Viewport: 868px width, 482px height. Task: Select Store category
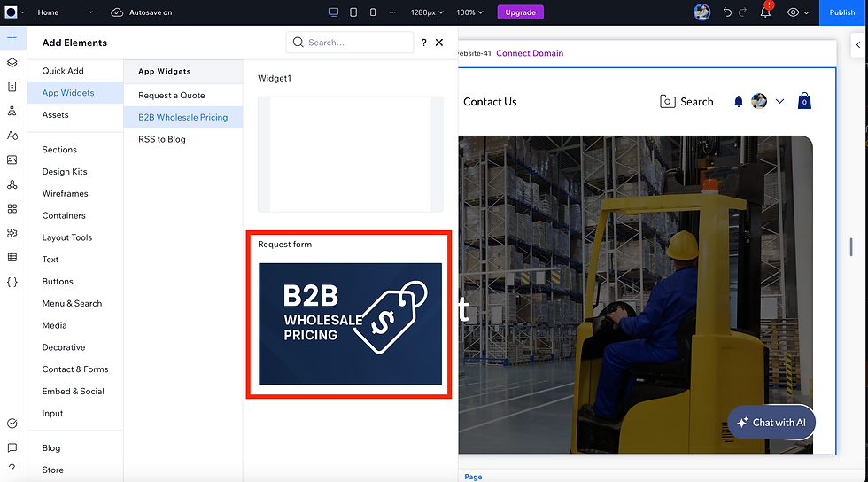coord(75,470)
